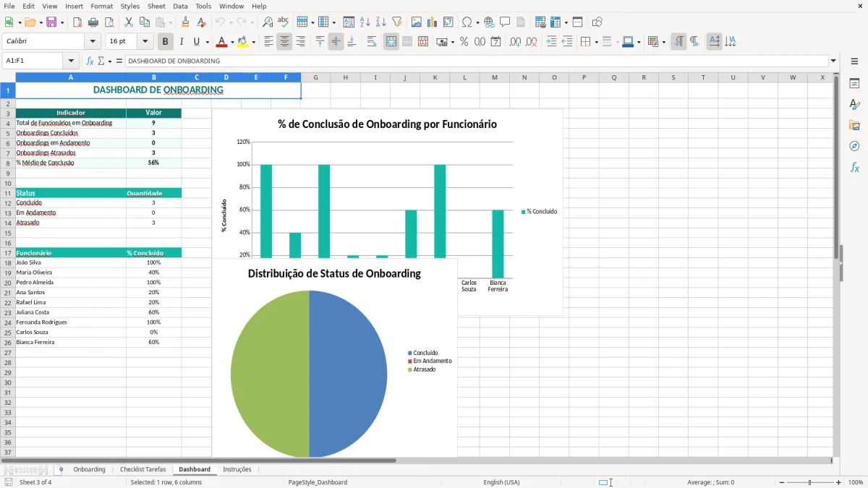This screenshot has width=868, height=488.
Task: Sort ascending A to Z
Action: 365,22
